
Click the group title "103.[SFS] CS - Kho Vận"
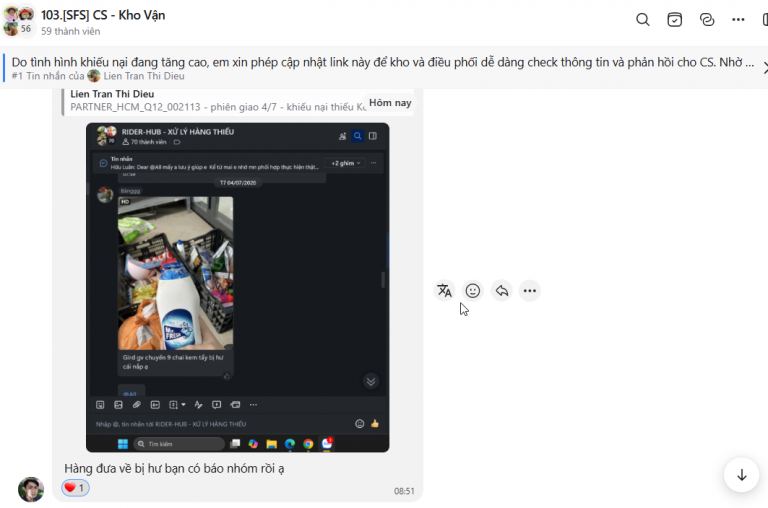(x=103, y=15)
